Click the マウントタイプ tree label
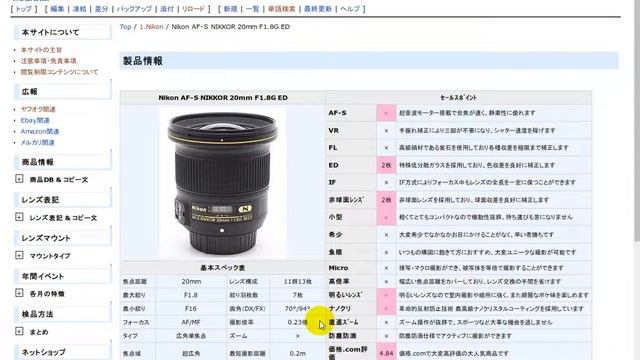 click(x=50, y=256)
